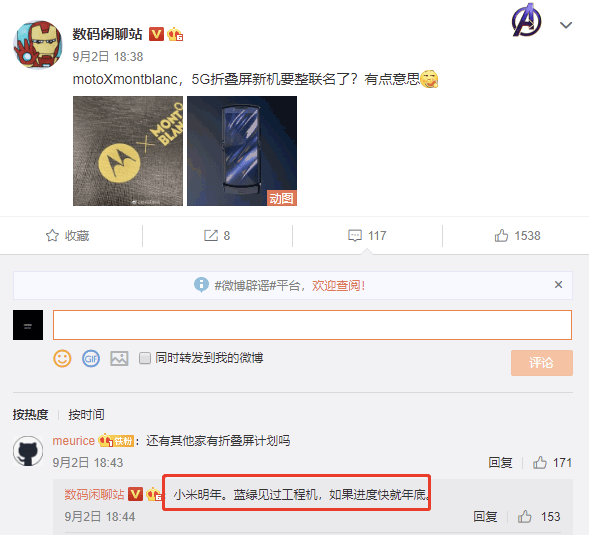The image size is (589, 535).
Task: Dismiss the 微博辟谣 notice banner
Action: [558, 285]
